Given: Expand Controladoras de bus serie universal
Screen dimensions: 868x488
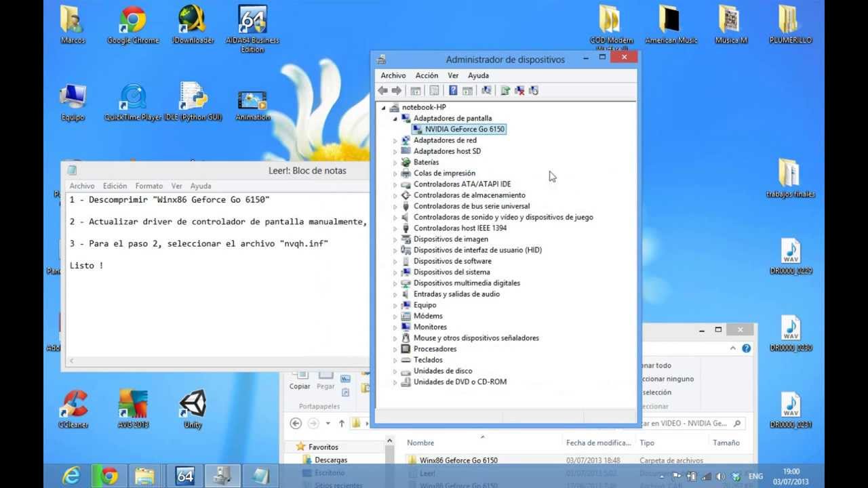Looking at the screenshot, I should point(395,206).
